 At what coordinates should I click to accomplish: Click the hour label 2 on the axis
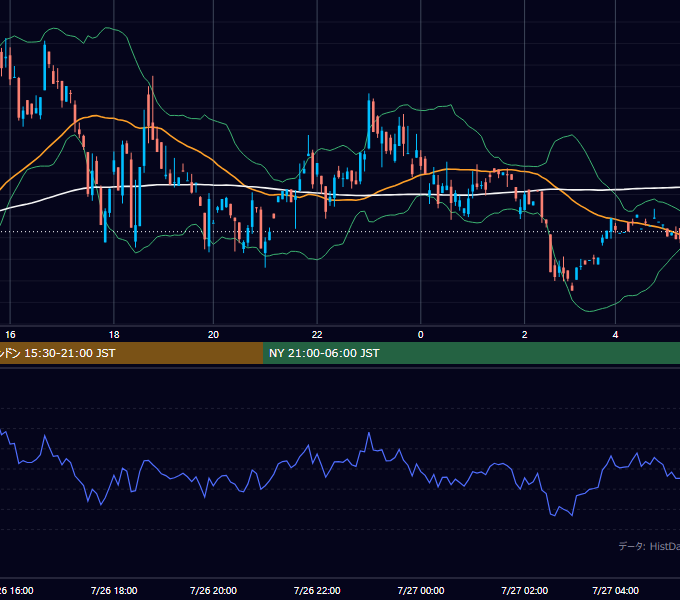524,335
